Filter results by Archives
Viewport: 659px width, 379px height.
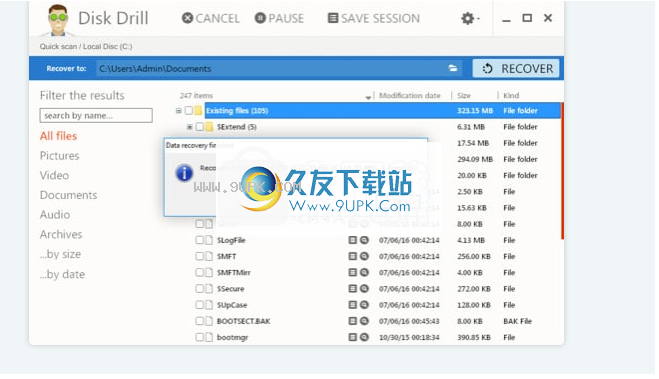(x=61, y=234)
